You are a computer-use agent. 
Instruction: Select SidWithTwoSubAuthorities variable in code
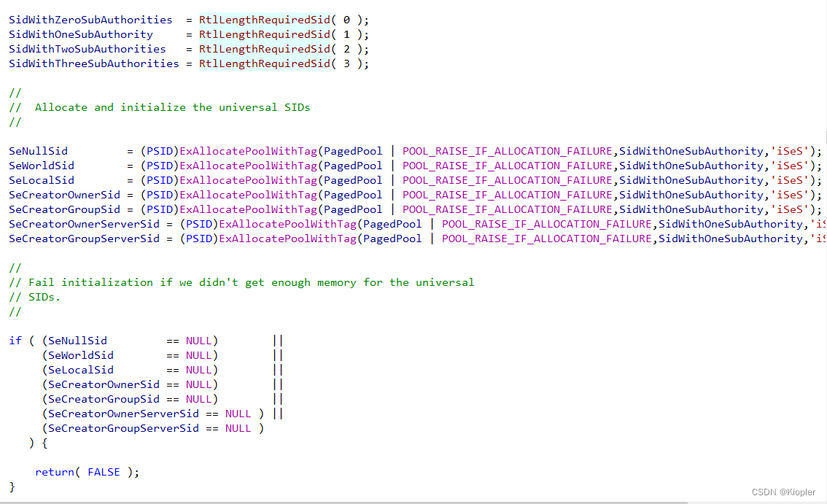point(87,49)
